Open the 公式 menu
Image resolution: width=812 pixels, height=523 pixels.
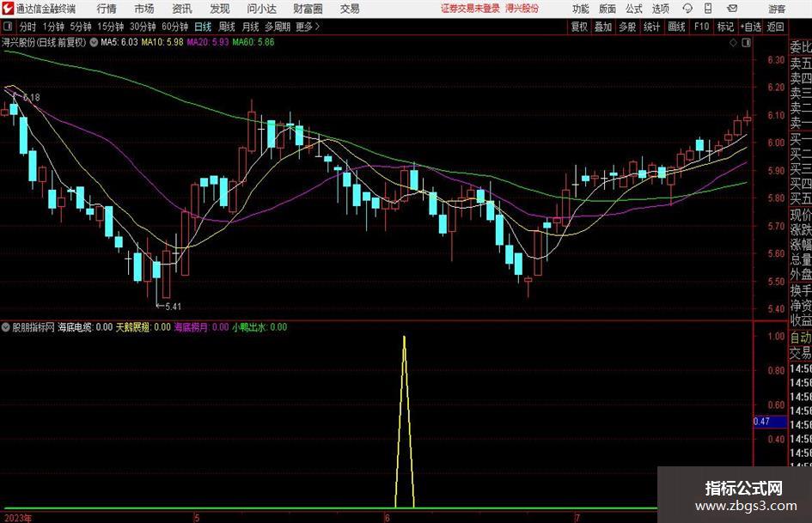[x=634, y=9]
